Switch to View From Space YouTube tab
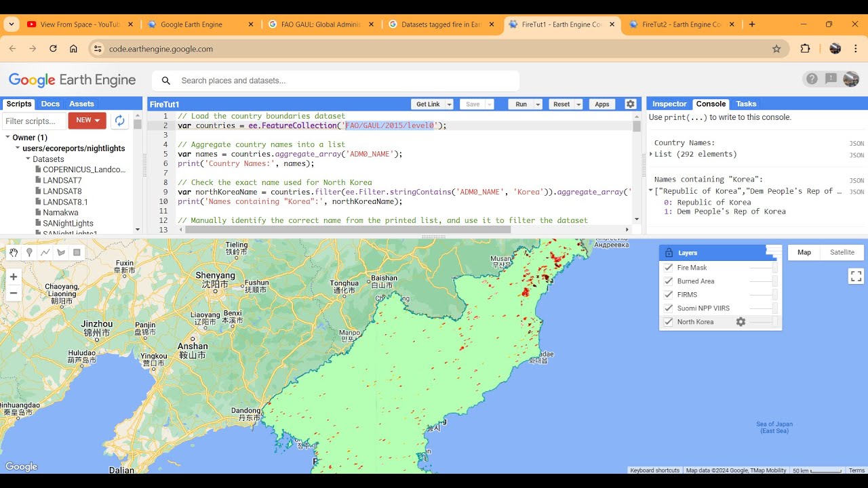 point(79,24)
